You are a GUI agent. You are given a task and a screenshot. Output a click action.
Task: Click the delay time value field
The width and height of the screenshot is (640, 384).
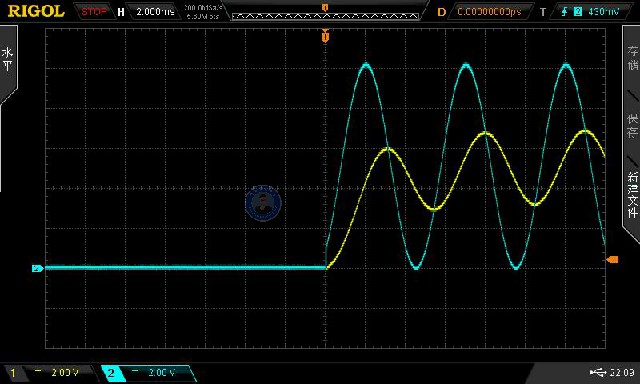(x=489, y=11)
